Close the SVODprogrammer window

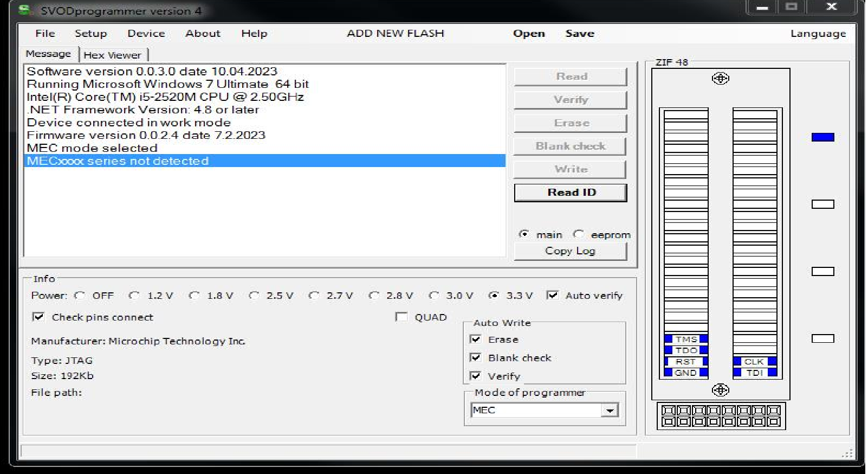[x=832, y=7]
